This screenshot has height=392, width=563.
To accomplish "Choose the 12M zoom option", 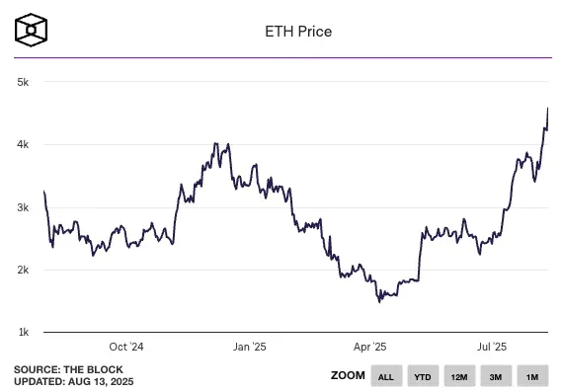I will point(459,376).
